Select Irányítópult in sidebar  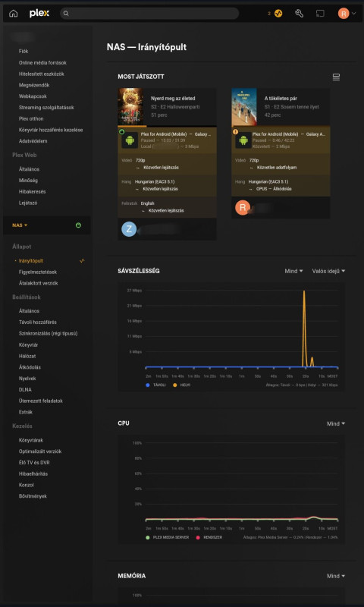click(x=31, y=261)
